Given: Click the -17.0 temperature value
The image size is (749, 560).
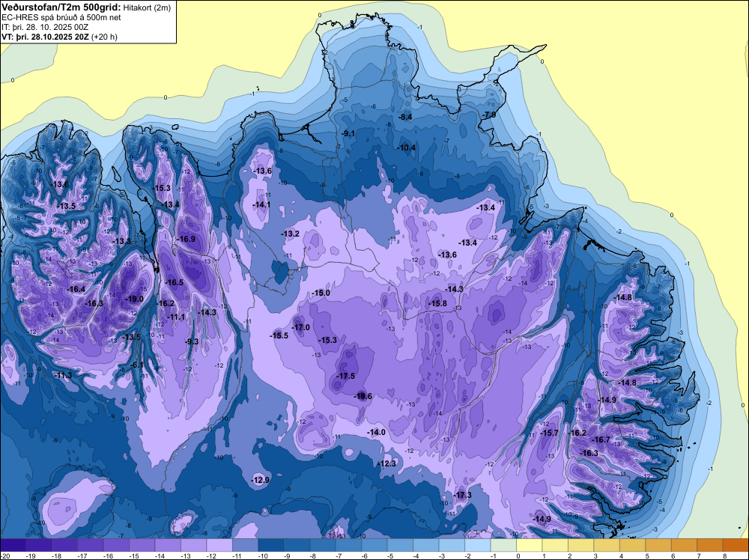Looking at the screenshot, I should (300, 327).
